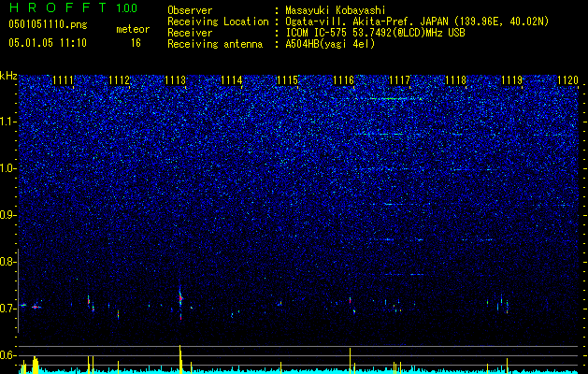Screen dimensions: 588x374
Task: Click ICOM IC-575 53.7492 MHz USB text
Action: [x=375, y=33]
